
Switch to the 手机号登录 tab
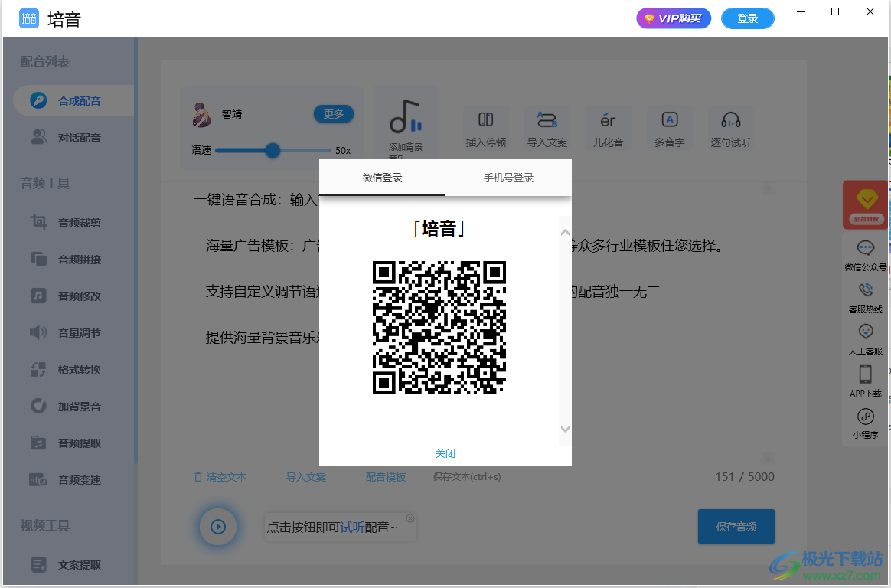point(508,178)
